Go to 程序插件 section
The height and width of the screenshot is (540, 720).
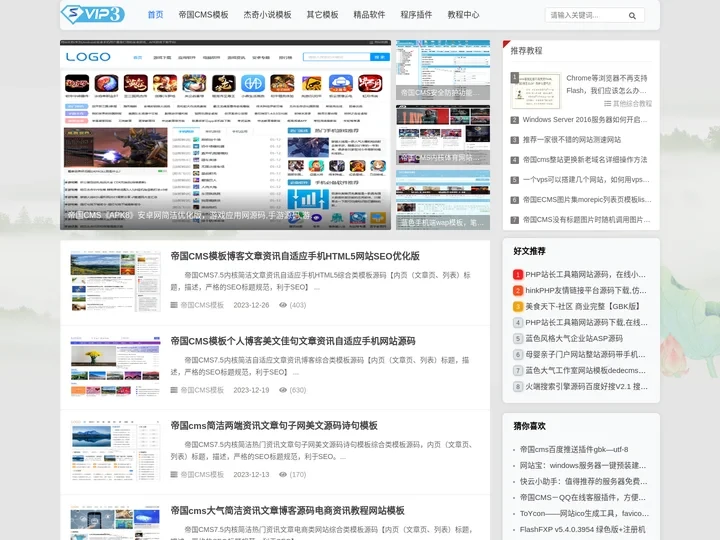coord(416,15)
